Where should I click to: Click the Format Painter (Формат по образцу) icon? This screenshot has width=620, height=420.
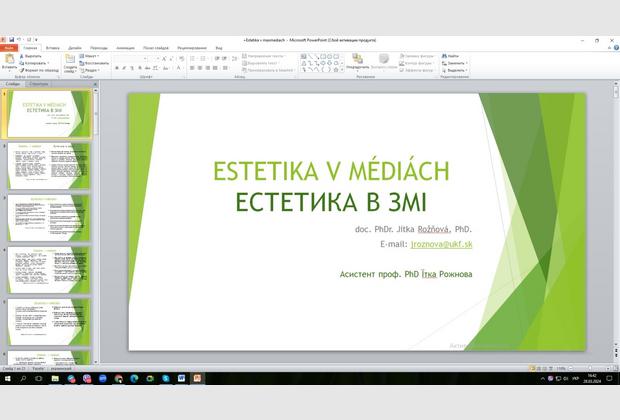(x=23, y=70)
